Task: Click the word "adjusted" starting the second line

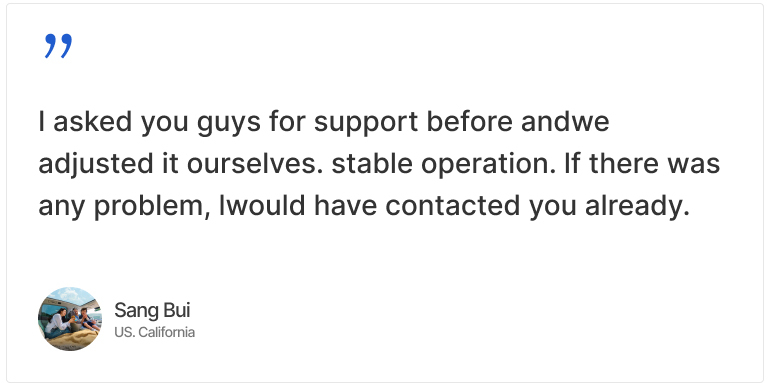Action: click(x=96, y=165)
